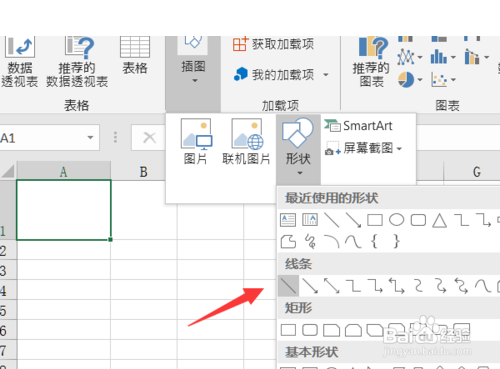The width and height of the screenshot is (500, 369).
Task: Choose arc in recently used shapes
Action: tap(331, 241)
